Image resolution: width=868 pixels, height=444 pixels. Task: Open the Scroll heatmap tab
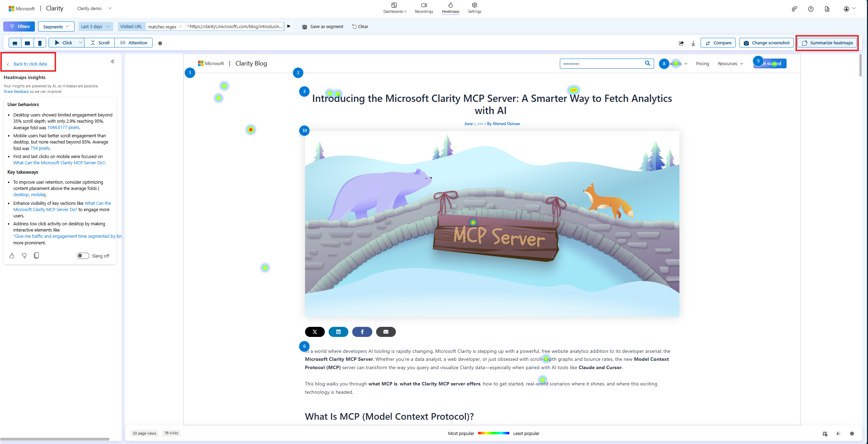point(100,43)
